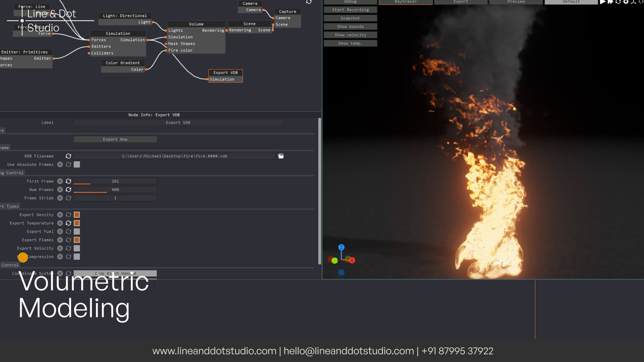This screenshot has width=644, height=362.
Task: Select the Default layout dropdown
Action: 571,2
